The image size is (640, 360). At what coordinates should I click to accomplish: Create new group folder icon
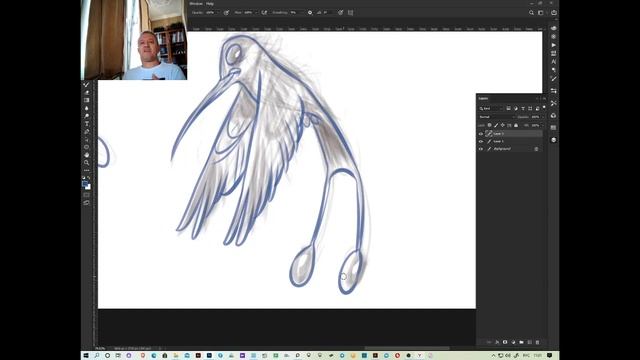[x=521, y=342]
